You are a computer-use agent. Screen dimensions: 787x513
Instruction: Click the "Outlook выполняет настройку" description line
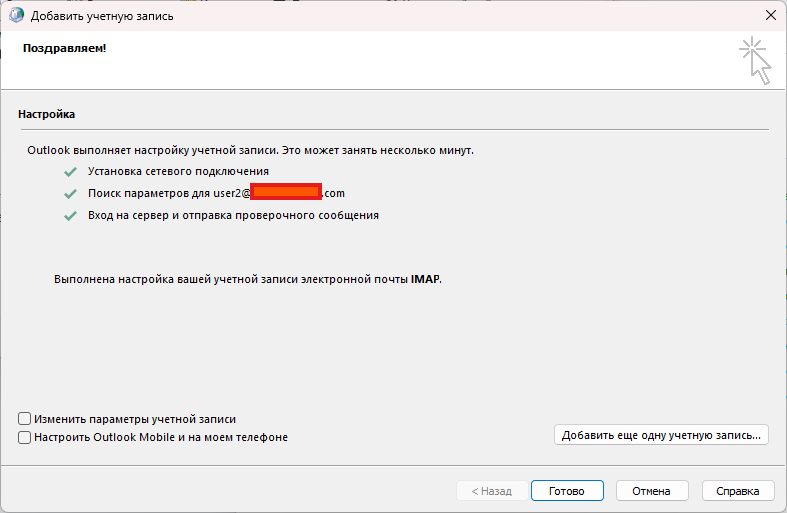point(250,150)
